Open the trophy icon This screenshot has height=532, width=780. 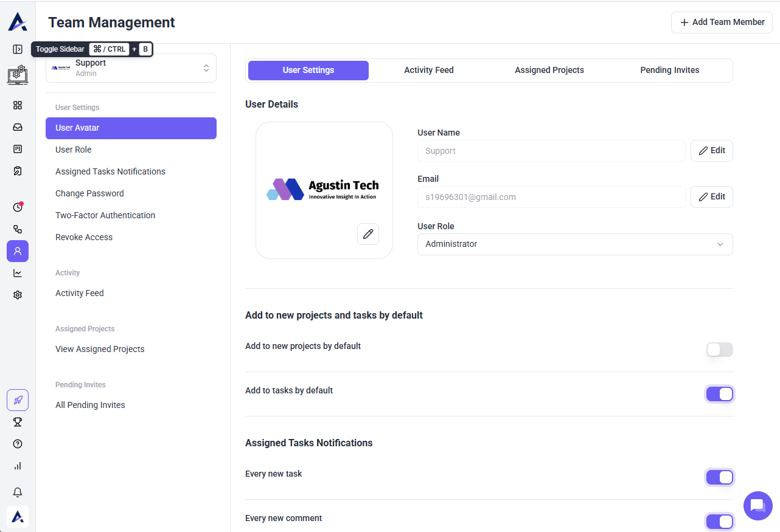pyautogui.click(x=18, y=422)
